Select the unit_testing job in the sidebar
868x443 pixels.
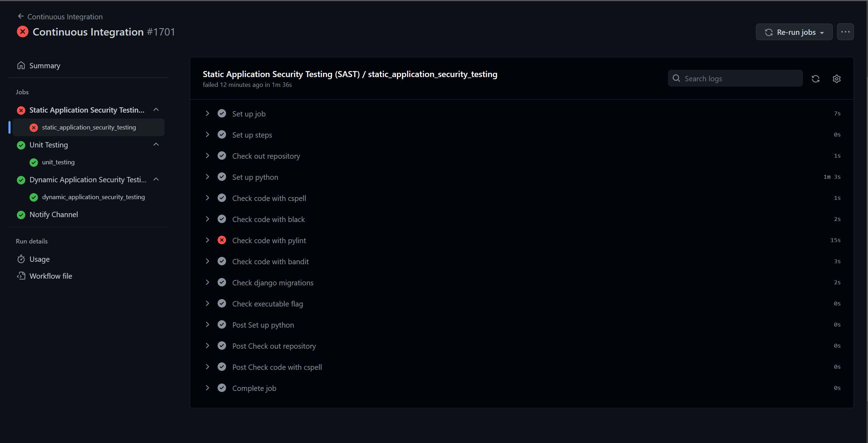click(58, 162)
